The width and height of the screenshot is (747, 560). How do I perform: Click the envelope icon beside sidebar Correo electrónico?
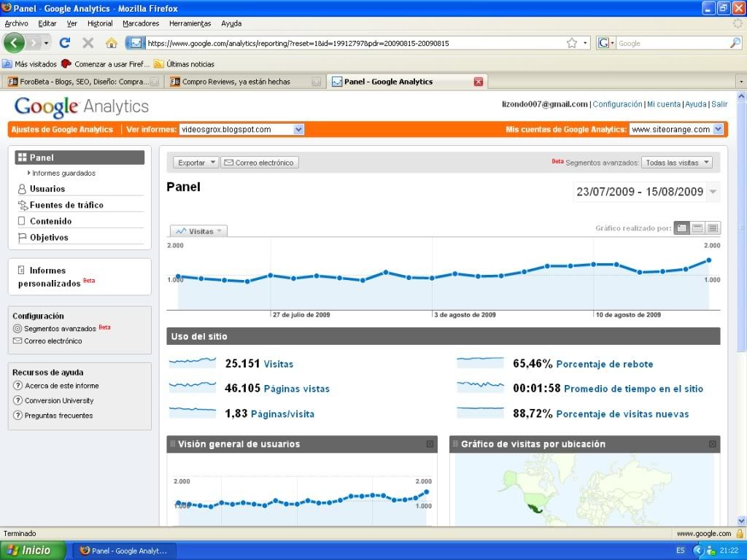click(x=18, y=341)
